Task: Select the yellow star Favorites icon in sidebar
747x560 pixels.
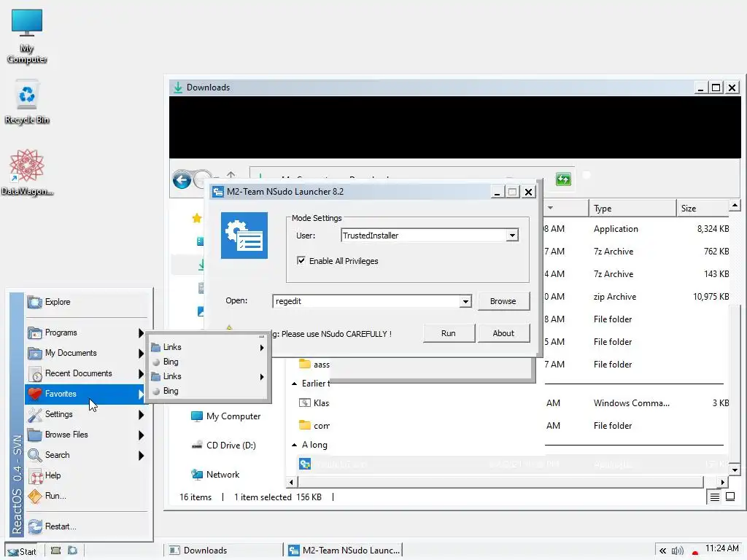Action: [x=197, y=218]
